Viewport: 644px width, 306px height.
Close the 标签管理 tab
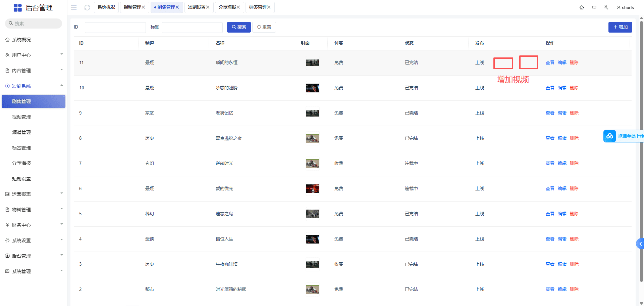click(269, 7)
